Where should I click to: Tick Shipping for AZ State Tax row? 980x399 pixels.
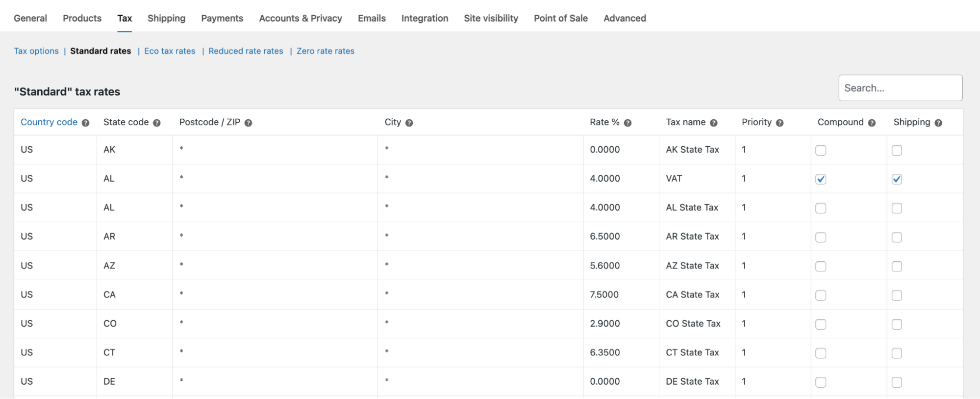coord(897,266)
